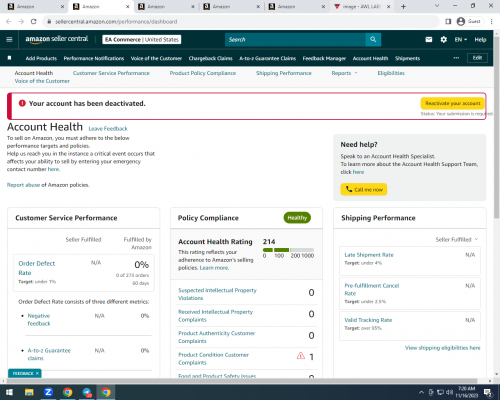The image size is (500, 400).
Task: Open the settings gear icon
Action: tap(443, 39)
